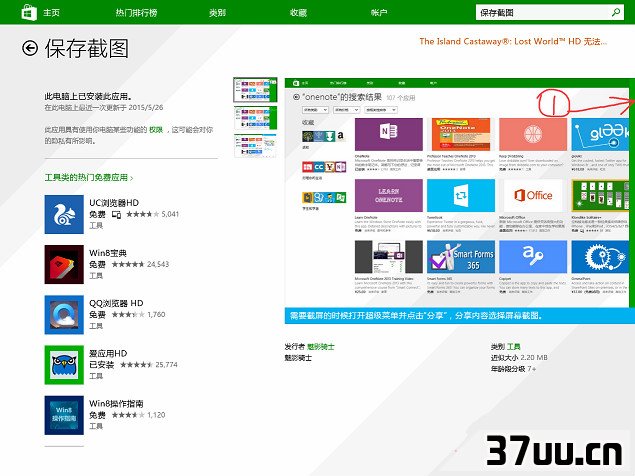Select the third screenshot thumbnail
Screen dimensions: 635x476
(x=255, y=145)
